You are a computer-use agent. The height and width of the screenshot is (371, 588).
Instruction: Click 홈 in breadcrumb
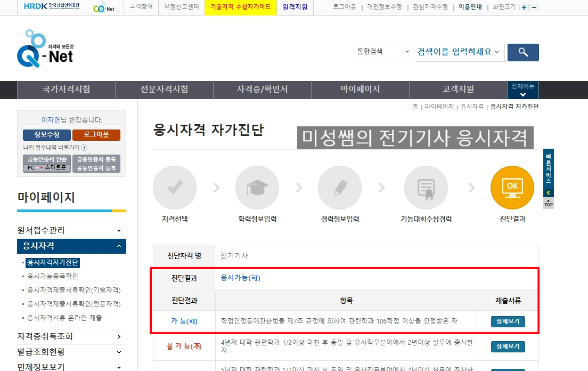415,107
